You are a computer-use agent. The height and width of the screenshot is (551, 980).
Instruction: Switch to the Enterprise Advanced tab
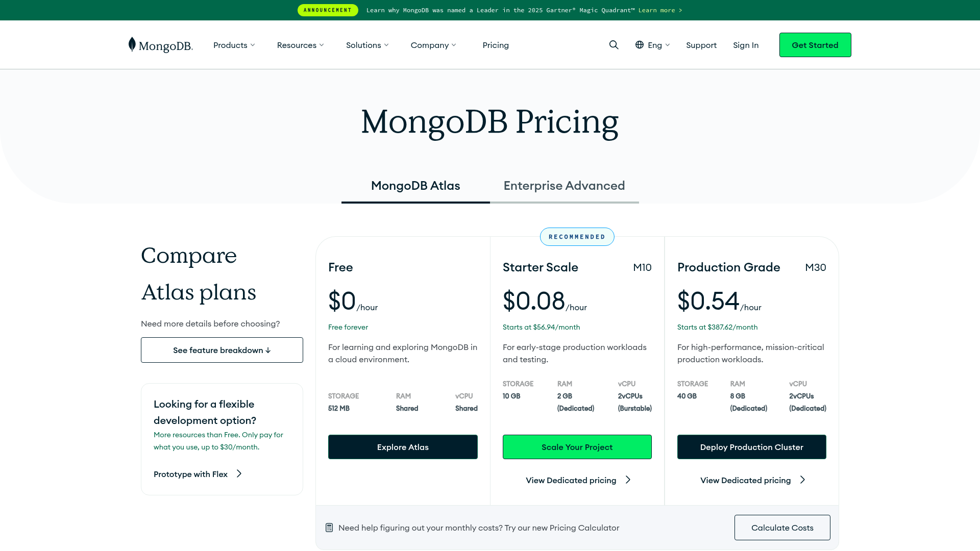point(565,186)
